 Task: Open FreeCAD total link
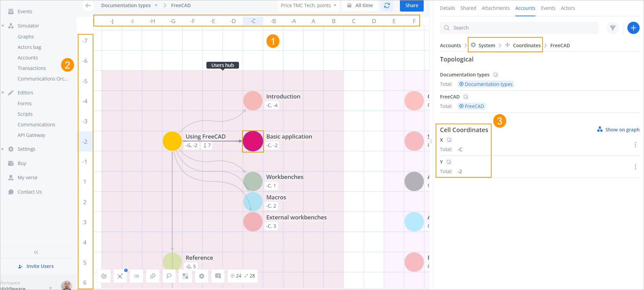pyautogui.click(x=472, y=106)
